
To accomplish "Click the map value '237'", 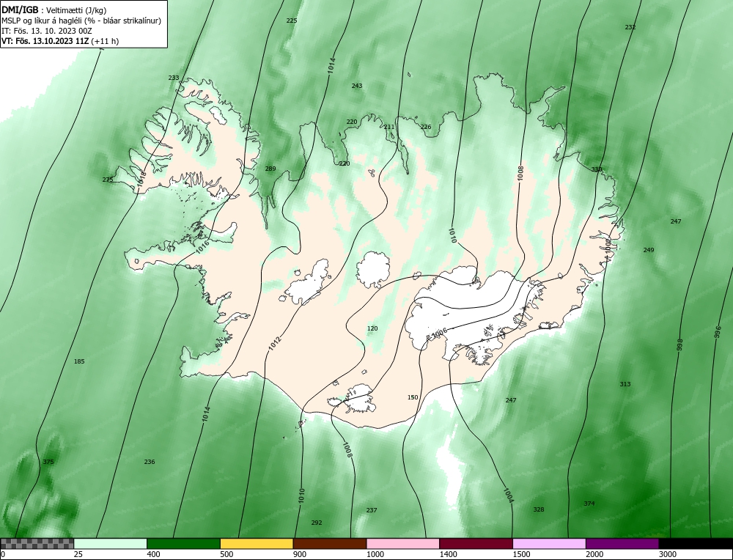I will 371,510.
